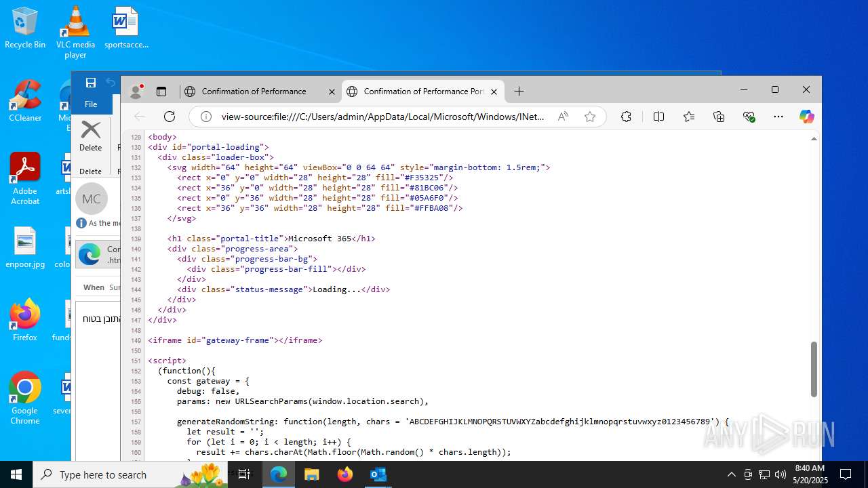Image resolution: width=868 pixels, height=488 pixels.
Task: Open volume control tray icon
Action: pyautogui.click(x=781, y=474)
